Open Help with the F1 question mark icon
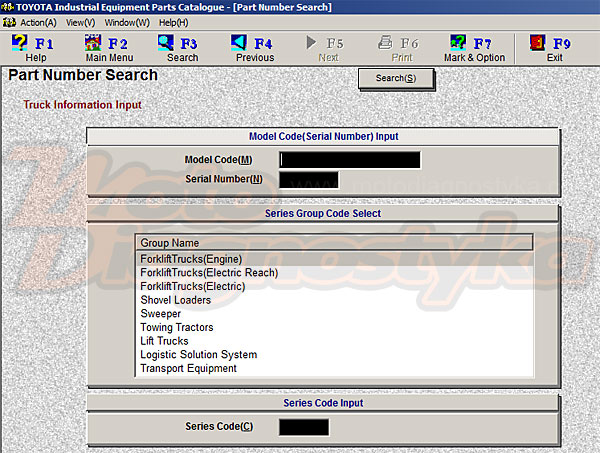 [20, 42]
